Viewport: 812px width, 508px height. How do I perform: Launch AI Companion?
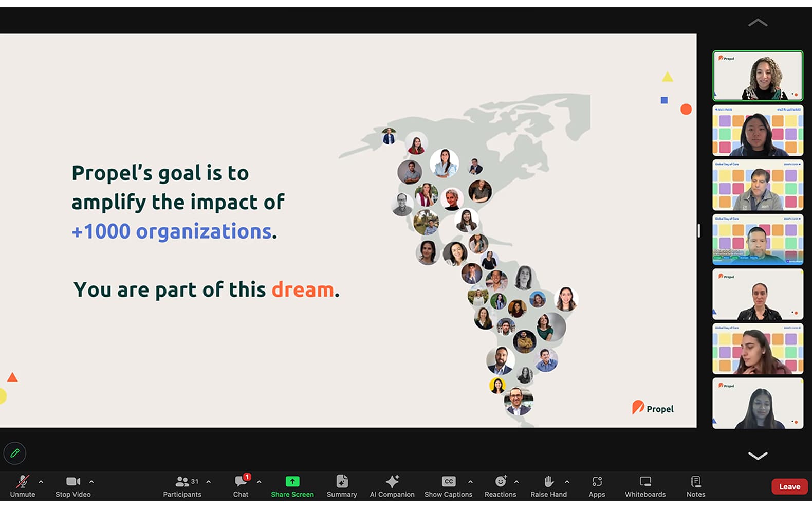392,486
